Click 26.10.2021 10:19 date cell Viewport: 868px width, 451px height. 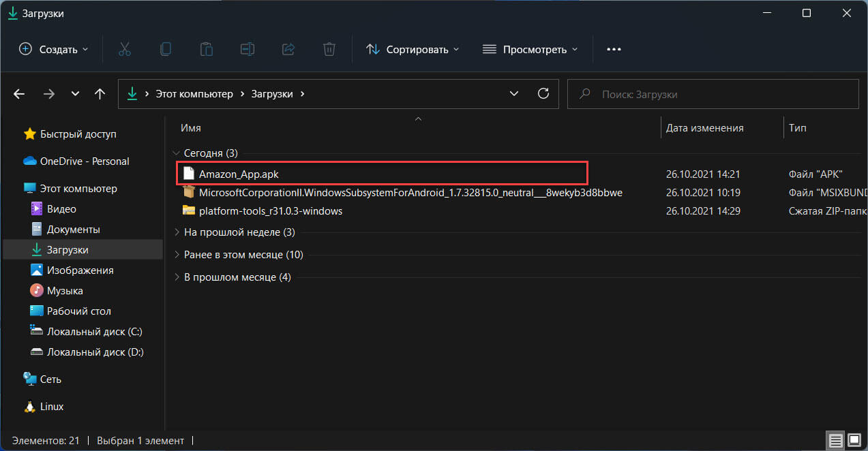[x=703, y=193]
